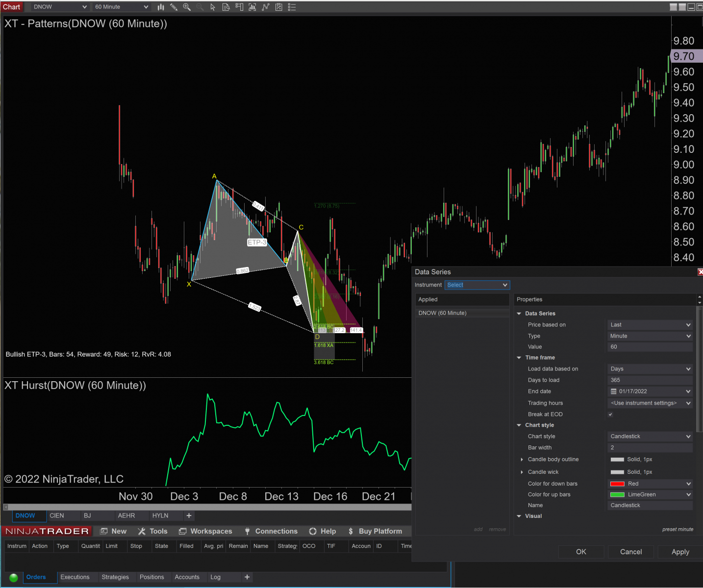Collapse the Visual property group
703x588 pixels.
coord(519,516)
